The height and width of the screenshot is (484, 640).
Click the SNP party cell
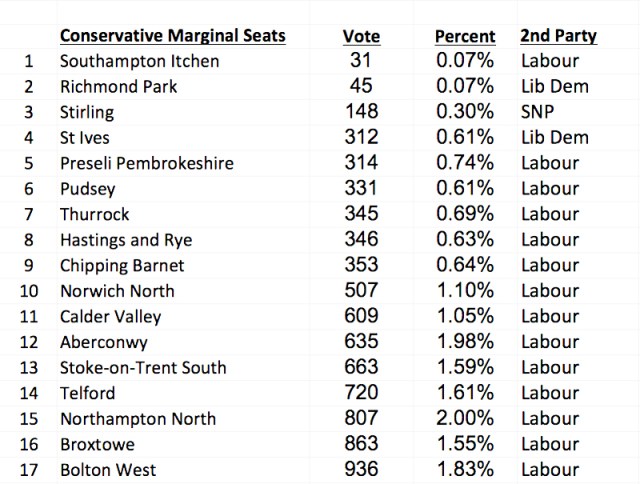[539, 112]
